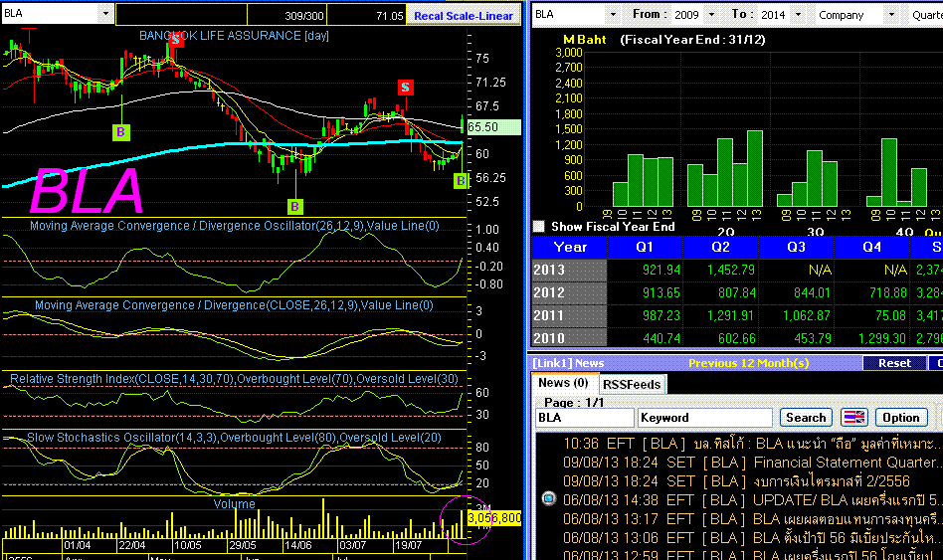Select the 2010 year row header
943x560 pixels.
point(569,337)
